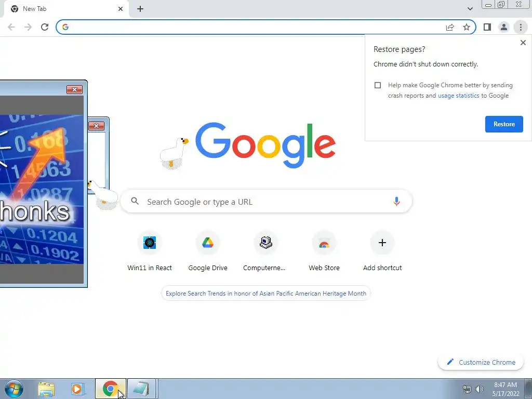Screen dimensions: 532x399
Task: Dismiss the Restore pages popup
Action: pyautogui.click(x=523, y=43)
